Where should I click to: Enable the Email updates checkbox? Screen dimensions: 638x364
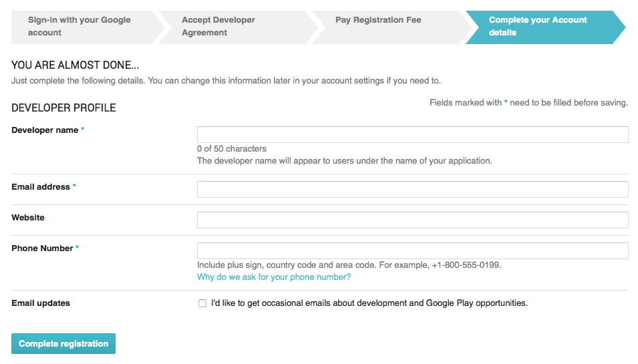[202, 303]
